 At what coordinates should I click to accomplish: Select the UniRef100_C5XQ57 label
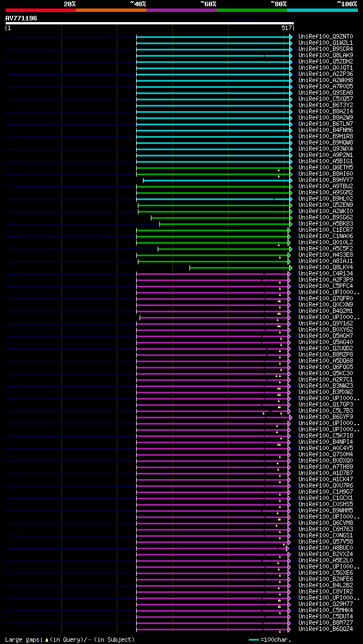pyautogui.click(x=326, y=99)
